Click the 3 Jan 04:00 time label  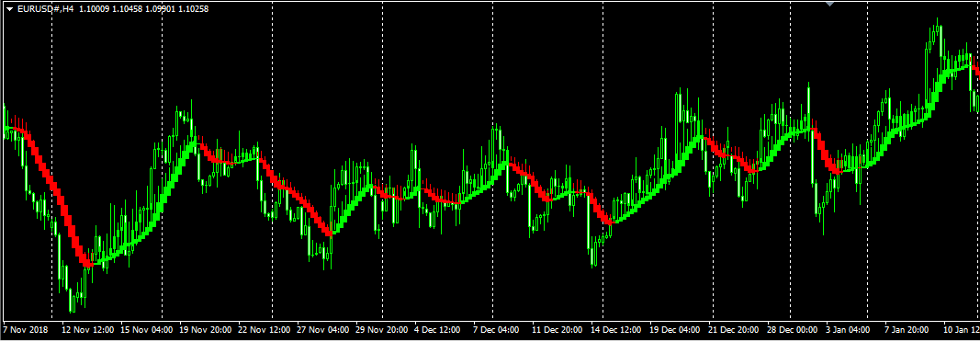[848, 329]
